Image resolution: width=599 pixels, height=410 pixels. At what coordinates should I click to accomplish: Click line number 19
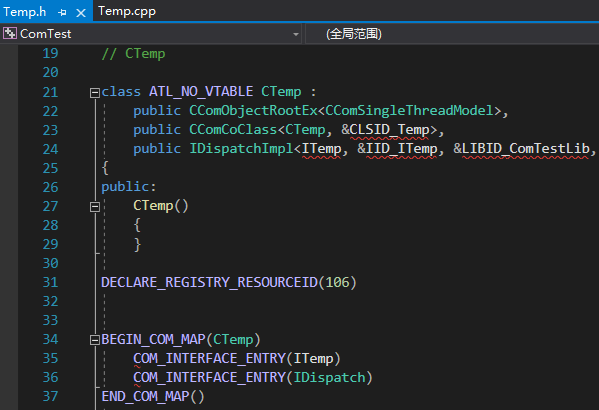tap(50, 53)
